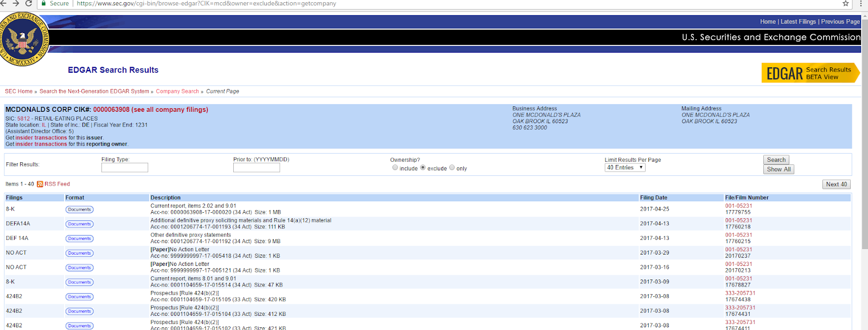This screenshot has height=330, width=868.
Task: Click file number 333-205731 above film 17674431
Action: click(741, 308)
